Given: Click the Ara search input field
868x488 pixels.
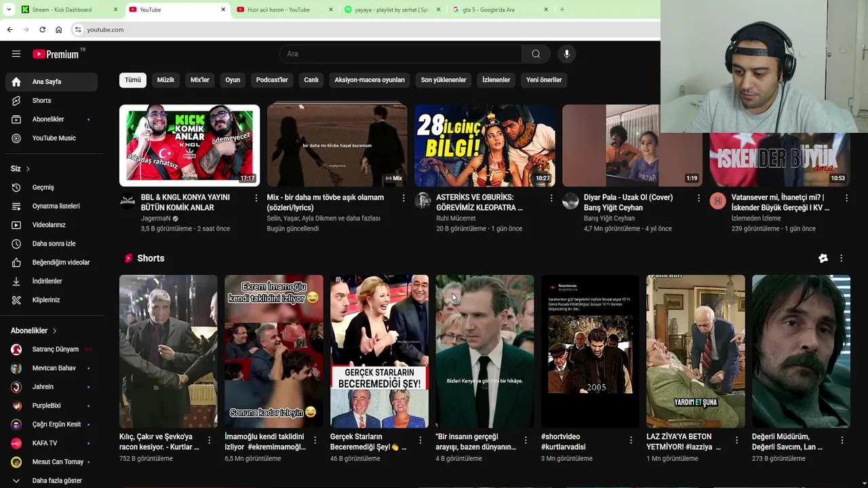Looking at the screenshot, I should click(x=401, y=54).
